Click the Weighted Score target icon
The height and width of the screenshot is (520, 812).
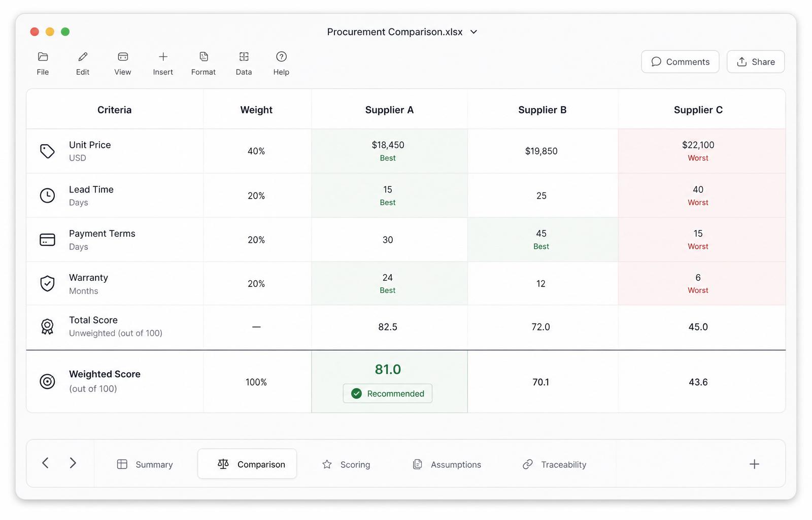point(47,381)
